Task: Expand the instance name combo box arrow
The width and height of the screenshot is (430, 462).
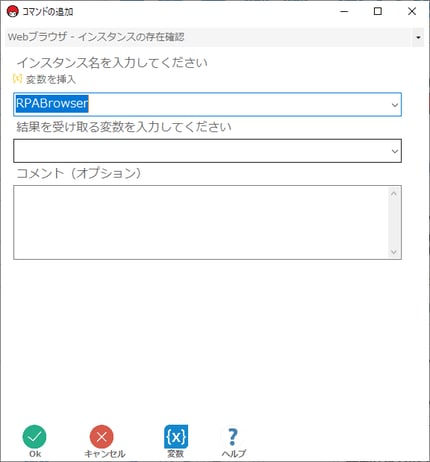Action: 395,105
